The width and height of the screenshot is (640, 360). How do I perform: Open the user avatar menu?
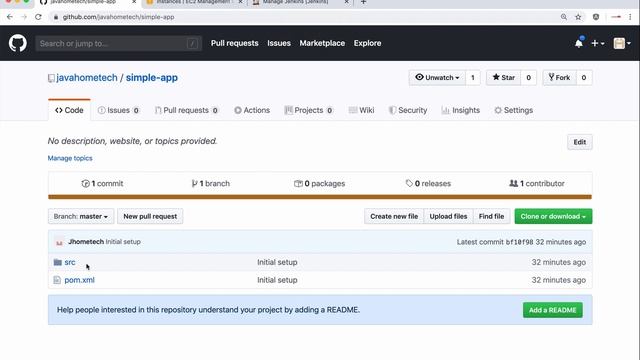point(622,43)
